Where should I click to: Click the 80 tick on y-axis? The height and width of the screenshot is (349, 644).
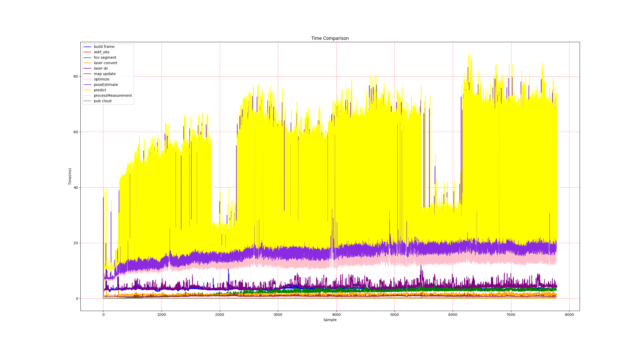(x=75, y=76)
